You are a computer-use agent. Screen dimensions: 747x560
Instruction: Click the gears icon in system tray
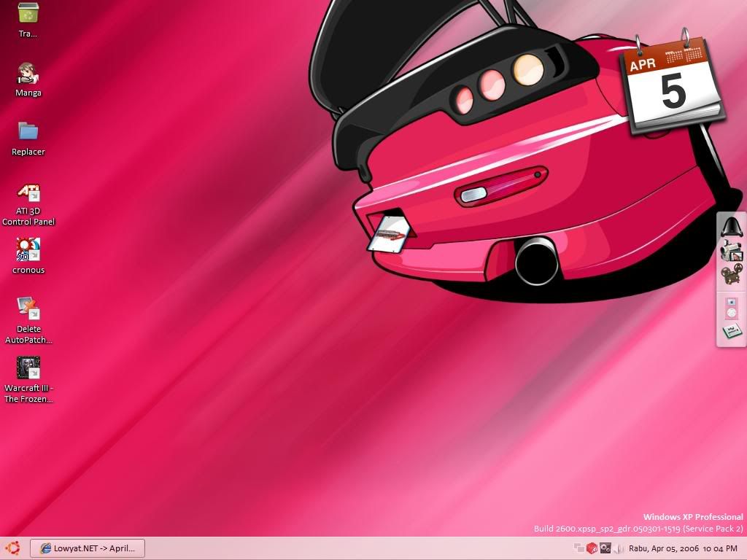pos(605,548)
